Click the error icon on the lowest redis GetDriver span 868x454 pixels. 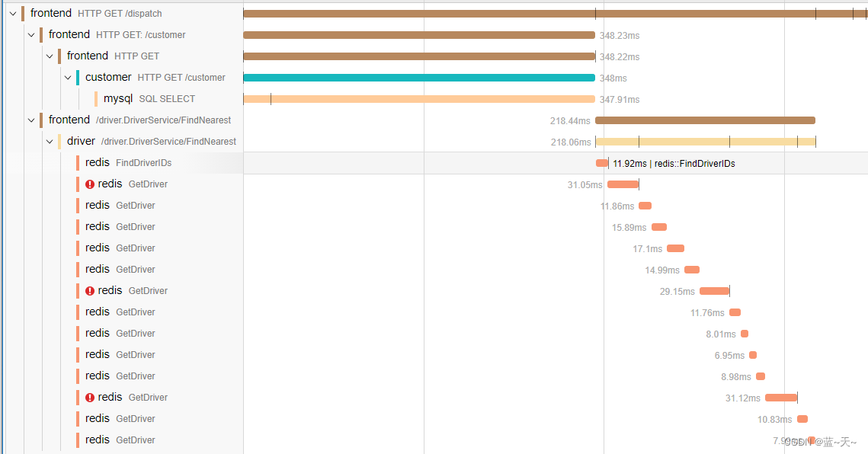(x=89, y=397)
